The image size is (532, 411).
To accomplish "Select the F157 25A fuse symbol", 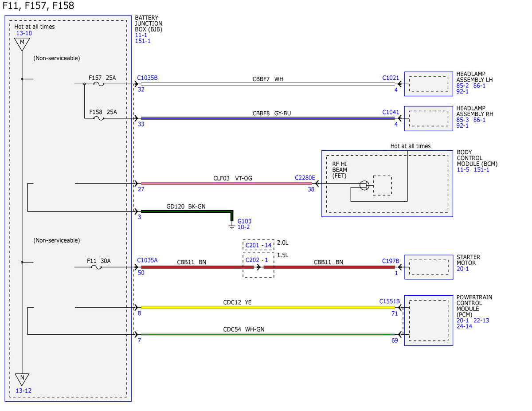I will tap(99, 84).
